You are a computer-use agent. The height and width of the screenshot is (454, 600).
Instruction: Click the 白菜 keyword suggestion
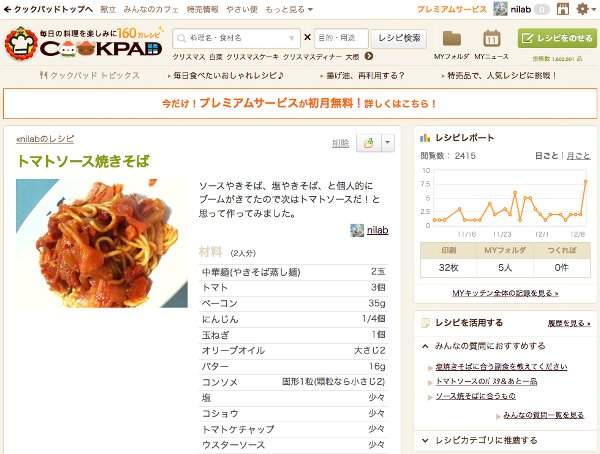[x=216, y=57]
